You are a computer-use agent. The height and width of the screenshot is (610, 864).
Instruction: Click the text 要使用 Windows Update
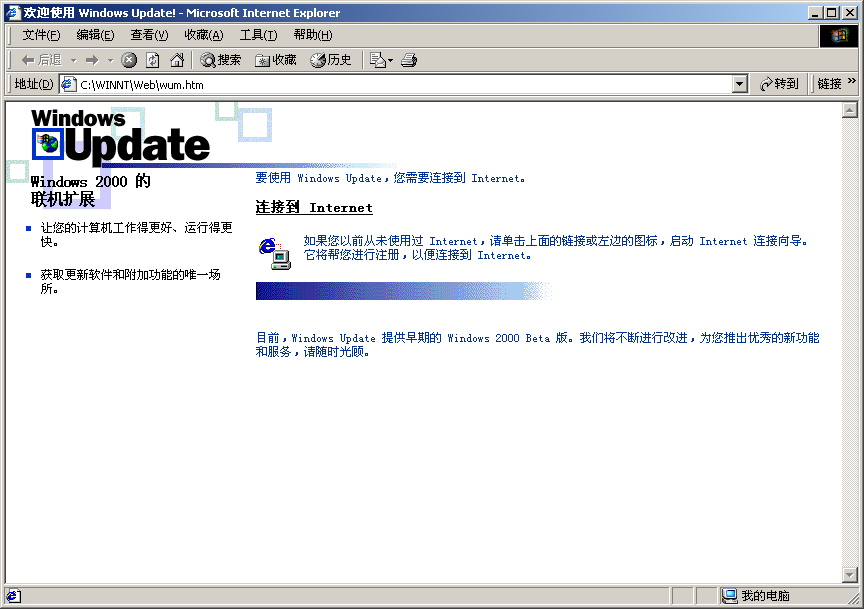(x=318, y=178)
